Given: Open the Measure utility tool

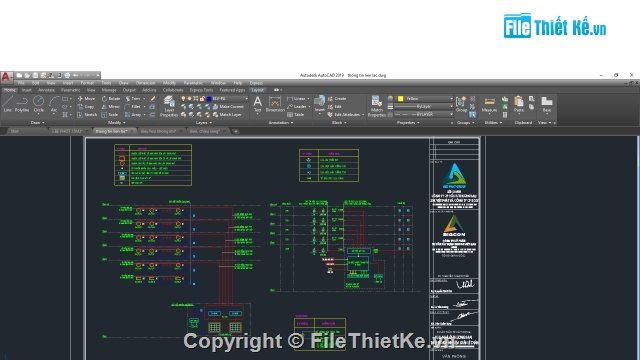Looking at the screenshot, I should [489, 104].
